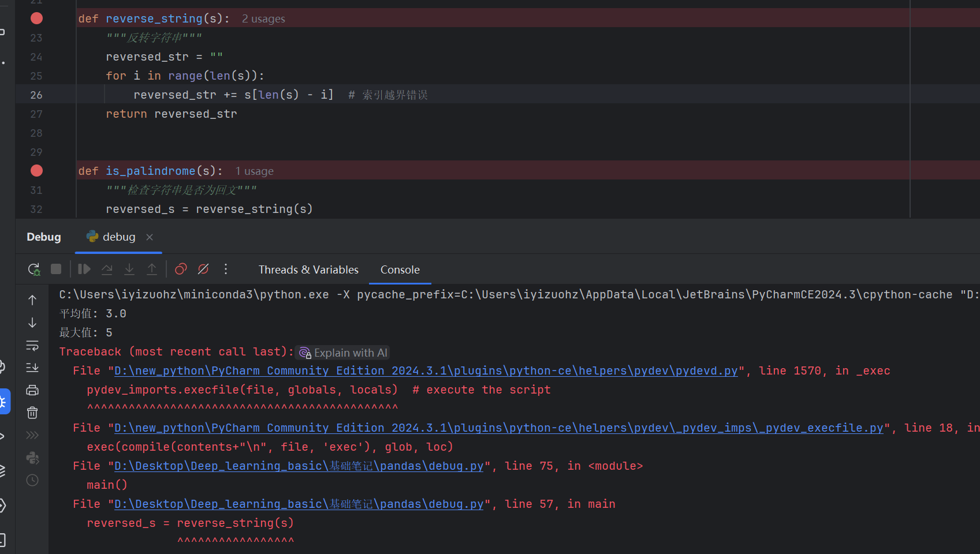
Task: Mute all breakpoints
Action: pos(203,269)
